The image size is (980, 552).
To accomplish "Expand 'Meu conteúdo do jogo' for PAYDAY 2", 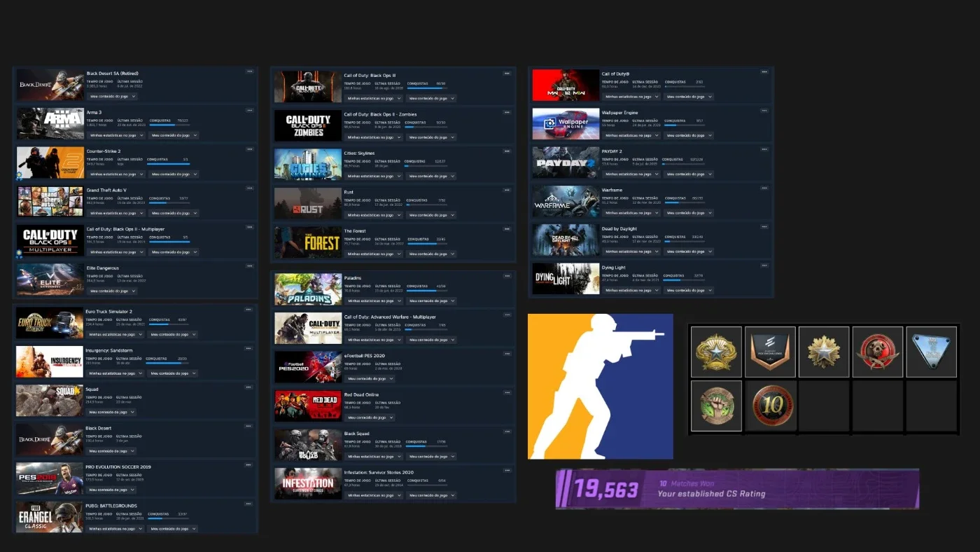I will (x=688, y=174).
